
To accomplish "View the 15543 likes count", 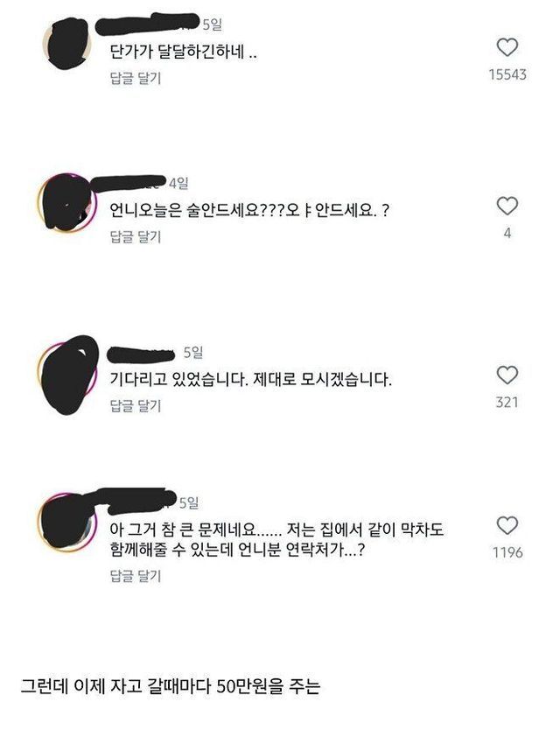I will click(x=507, y=74).
